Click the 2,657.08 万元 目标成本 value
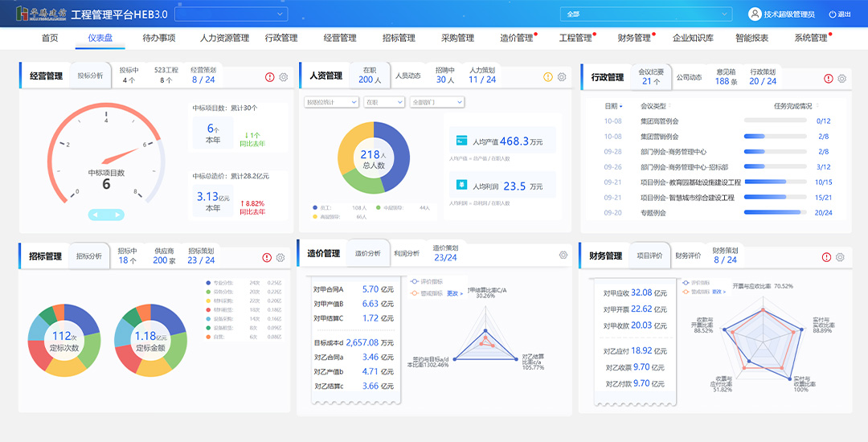 pos(370,342)
